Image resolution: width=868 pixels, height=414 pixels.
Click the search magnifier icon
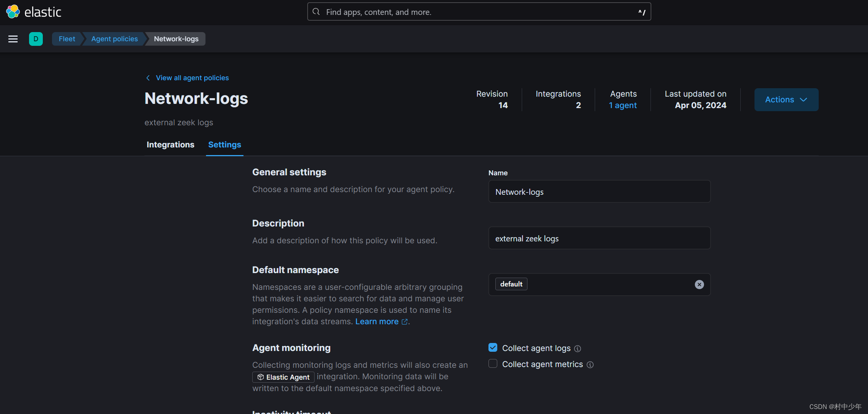(316, 12)
